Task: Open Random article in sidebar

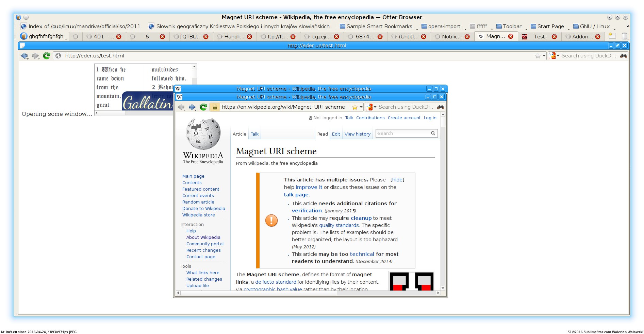Action: coord(198,202)
